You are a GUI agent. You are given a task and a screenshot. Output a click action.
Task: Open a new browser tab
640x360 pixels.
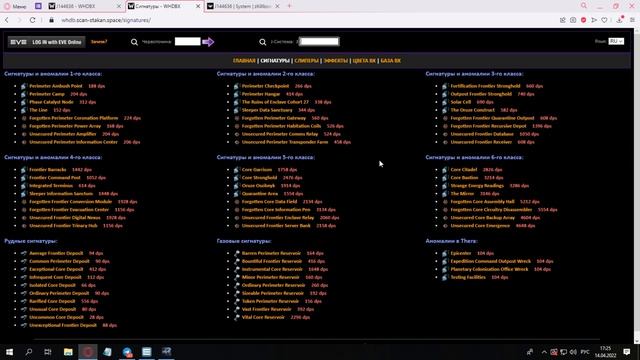[x=289, y=6]
